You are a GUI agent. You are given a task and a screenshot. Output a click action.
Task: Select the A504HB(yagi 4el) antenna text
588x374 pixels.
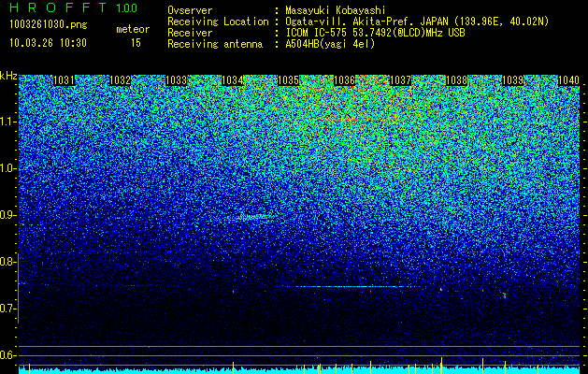(x=330, y=44)
